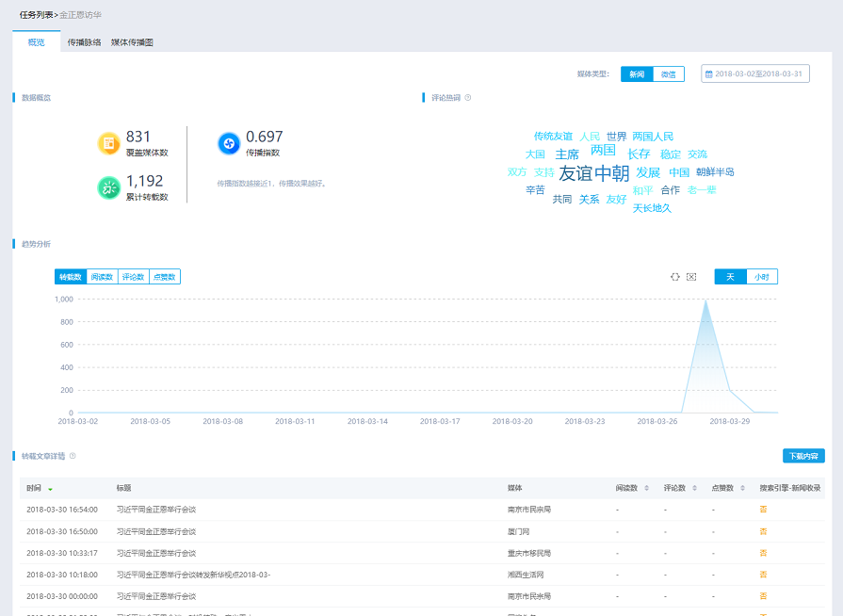Sort table by 时间 column arrow
Image resolution: width=843 pixels, height=616 pixels.
coord(50,489)
